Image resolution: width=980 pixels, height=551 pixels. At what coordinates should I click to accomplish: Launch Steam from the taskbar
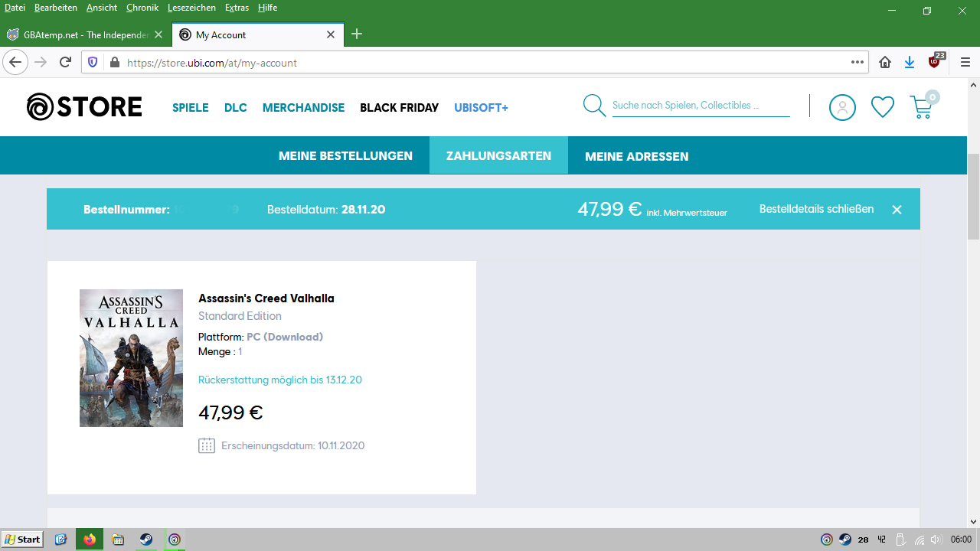coord(145,540)
